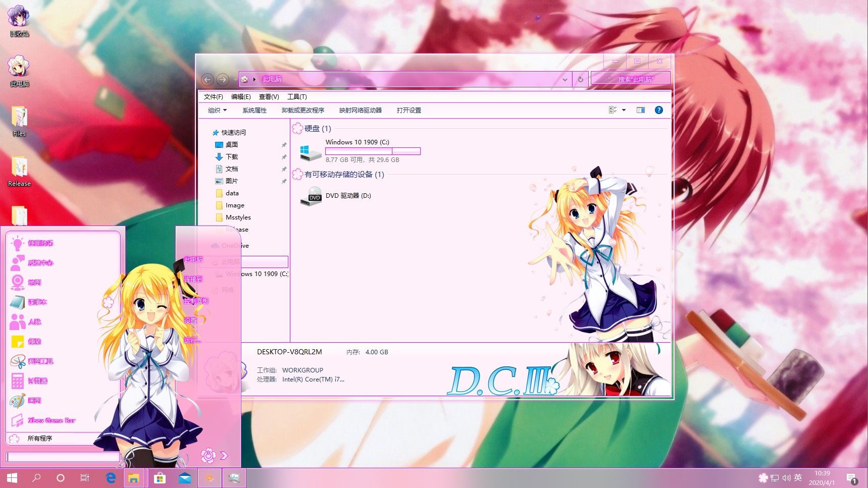Go back with Explorer's back arrow
Viewport: 868px width, 488px height.
207,79
